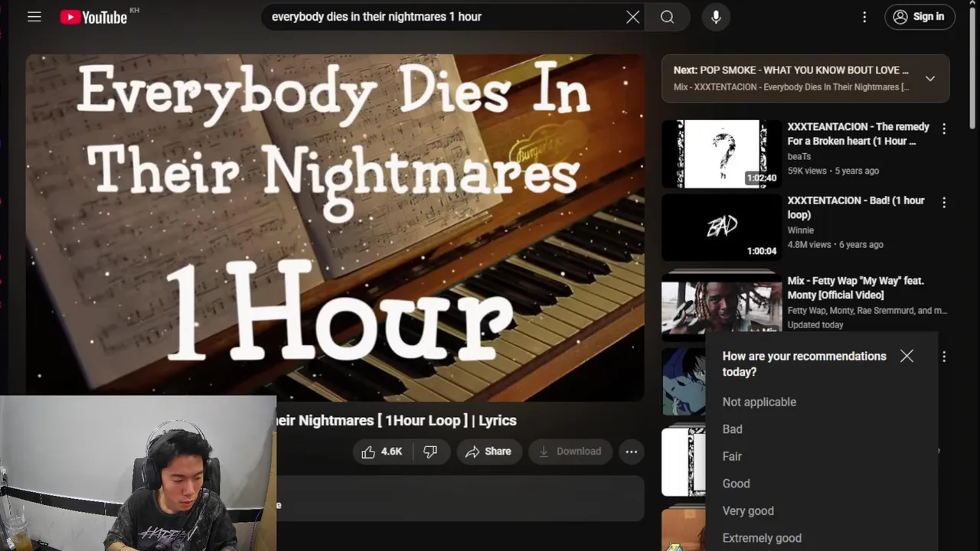
Task: Click the 59K views 5 years ago text
Action: pyautogui.click(x=833, y=171)
